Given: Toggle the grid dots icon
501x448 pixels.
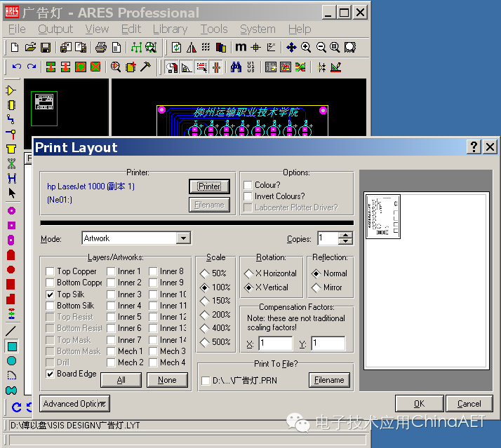Looking at the screenshot, I should click(x=206, y=48).
